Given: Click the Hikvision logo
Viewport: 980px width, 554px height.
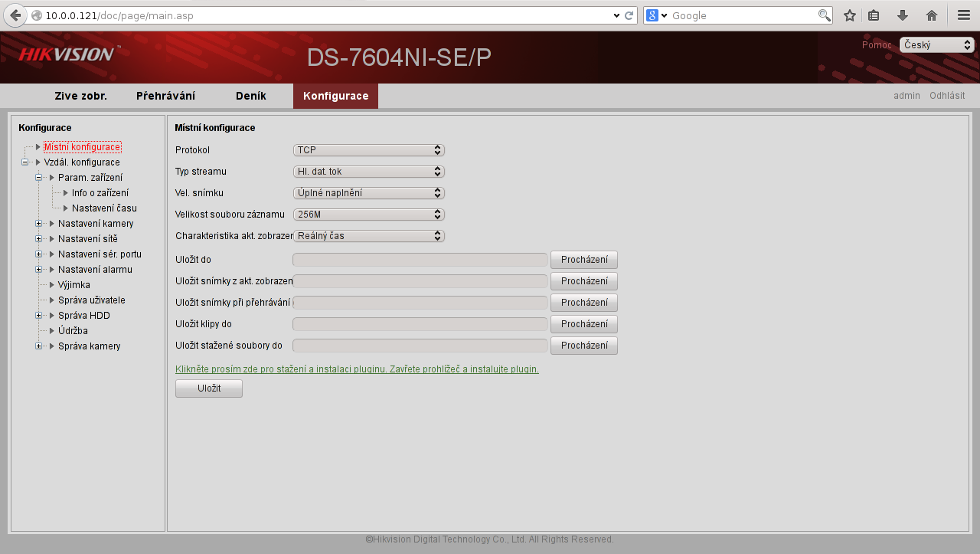Looking at the screenshot, I should [68, 54].
